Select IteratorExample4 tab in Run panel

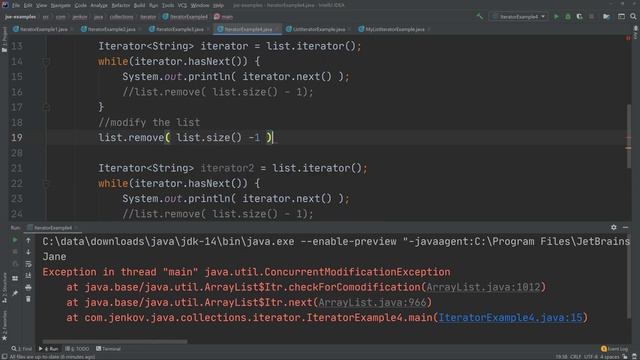(53, 228)
